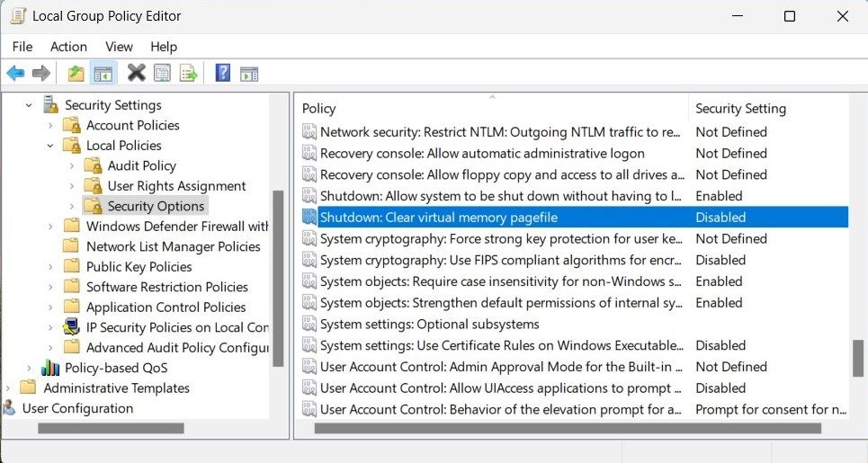Click the policy list vertical scrollbar thumb
868x463 pixels.
[x=858, y=357]
